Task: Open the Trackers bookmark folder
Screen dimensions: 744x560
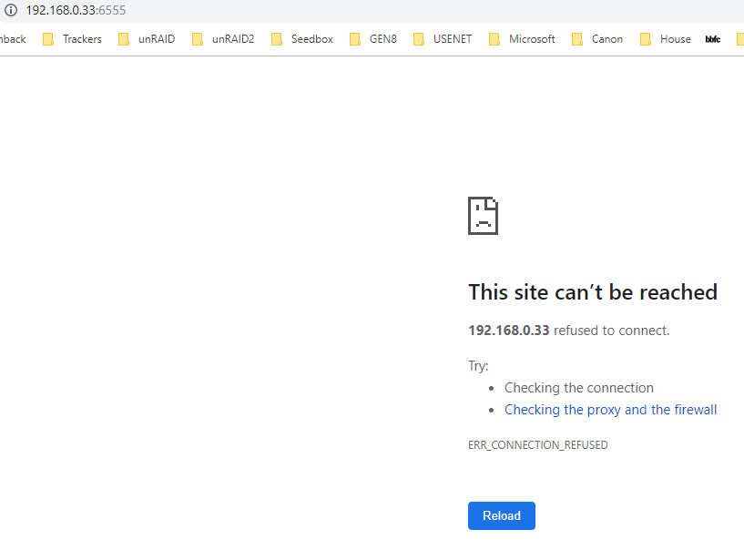Action: pos(72,39)
